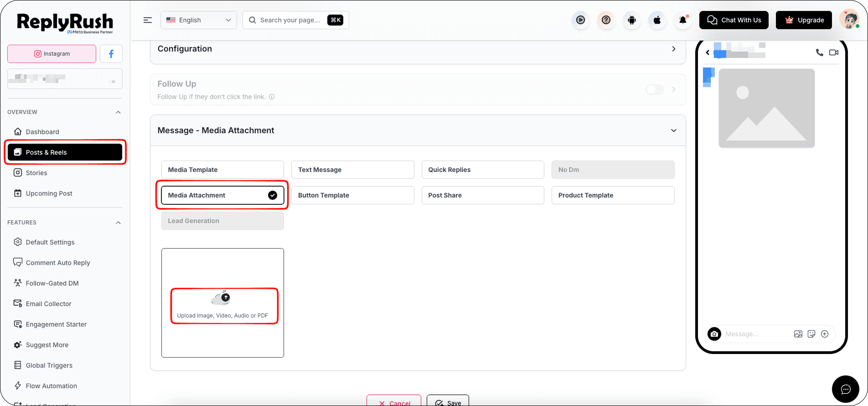Click the image gallery icon in preview
Image resolution: width=868 pixels, height=406 pixels.
(x=798, y=334)
